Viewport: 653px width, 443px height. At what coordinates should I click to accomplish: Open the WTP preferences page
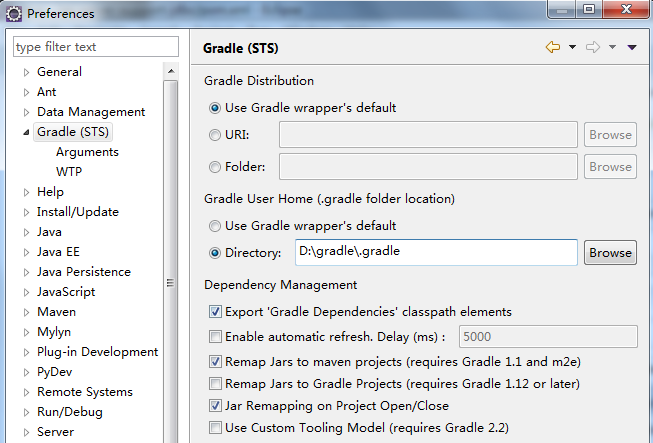point(69,172)
